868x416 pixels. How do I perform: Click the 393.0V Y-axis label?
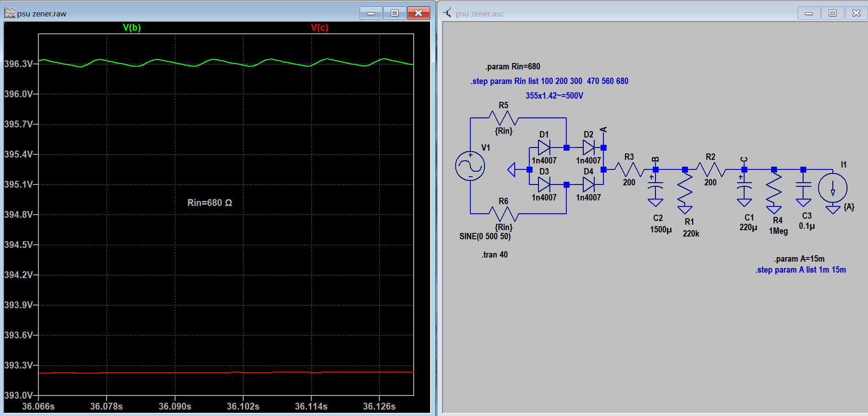(x=18, y=395)
